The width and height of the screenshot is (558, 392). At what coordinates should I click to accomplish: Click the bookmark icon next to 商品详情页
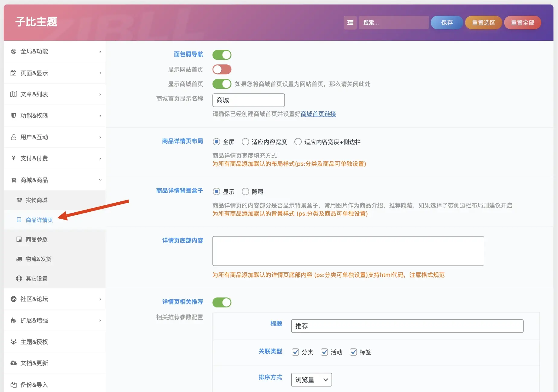coord(19,220)
